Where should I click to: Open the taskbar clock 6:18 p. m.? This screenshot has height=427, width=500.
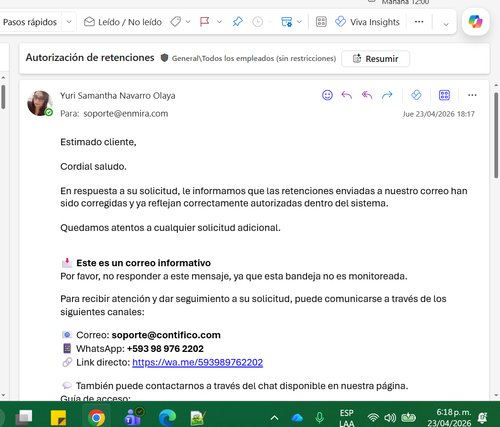click(449, 418)
